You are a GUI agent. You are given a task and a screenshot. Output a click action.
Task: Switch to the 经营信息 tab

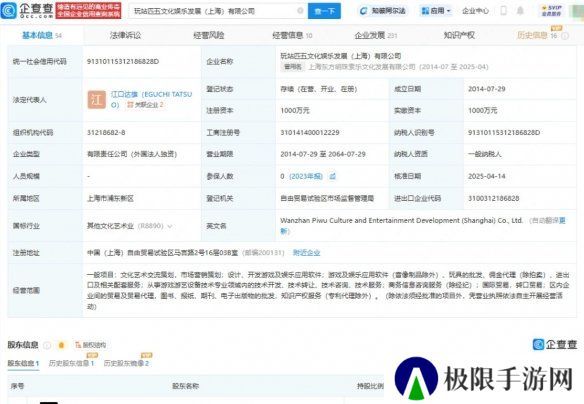(292, 35)
